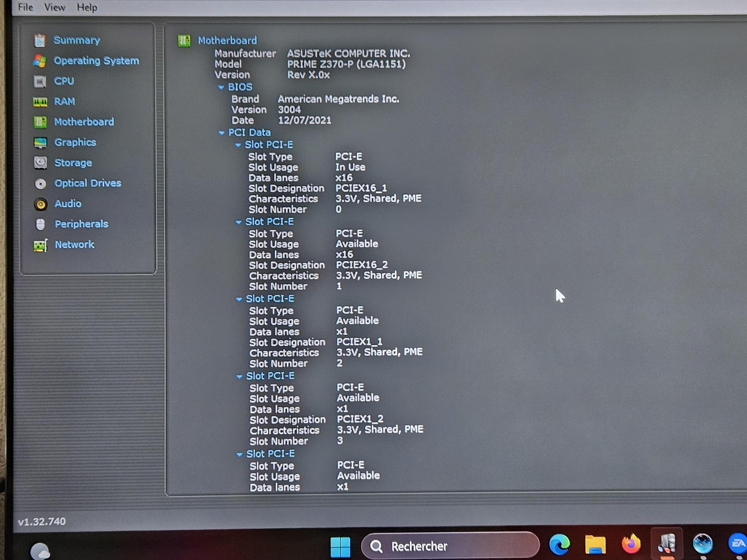Open the weather widget in taskbar corner
747x560 pixels.
(40, 551)
